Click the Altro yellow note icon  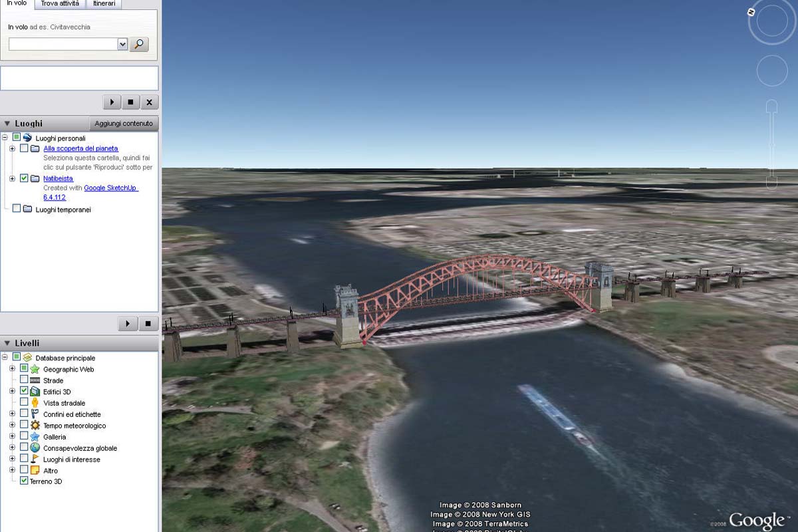pos(35,470)
